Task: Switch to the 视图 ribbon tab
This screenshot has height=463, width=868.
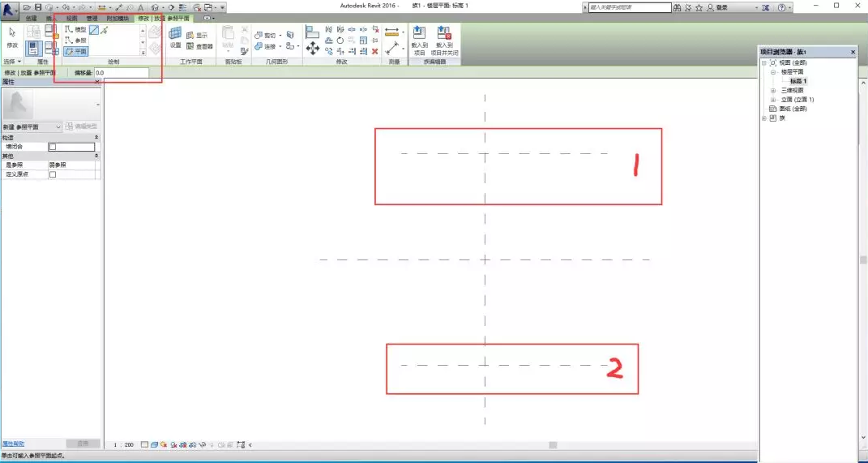Action: click(x=71, y=17)
